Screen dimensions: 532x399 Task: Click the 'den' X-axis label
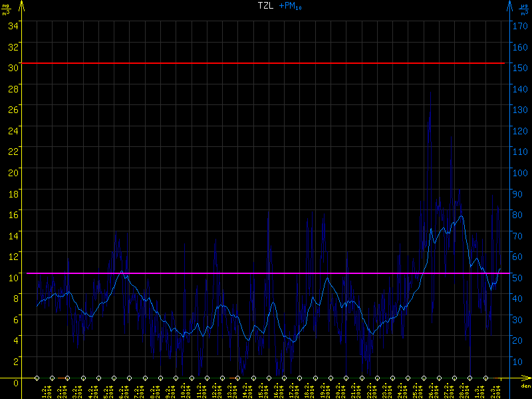[525, 386]
